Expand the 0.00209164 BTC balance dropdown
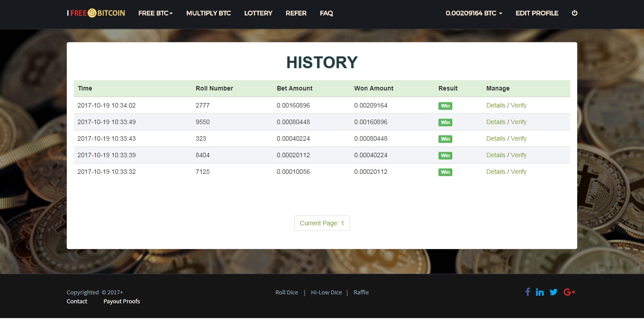Image resolution: width=644 pixels, height=319 pixels. coord(474,13)
